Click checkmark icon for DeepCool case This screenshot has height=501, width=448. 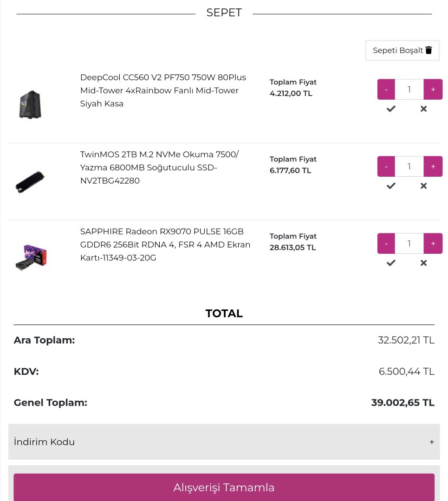click(391, 109)
